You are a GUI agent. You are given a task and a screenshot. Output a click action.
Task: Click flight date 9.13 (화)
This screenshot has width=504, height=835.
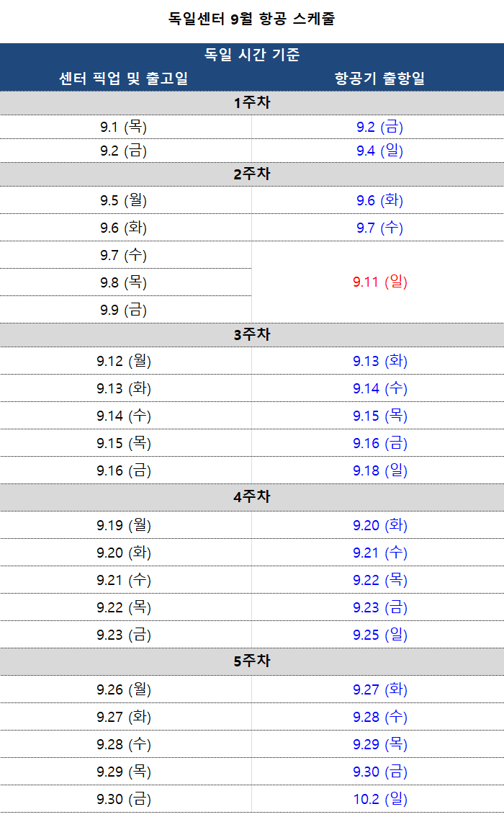(x=380, y=361)
